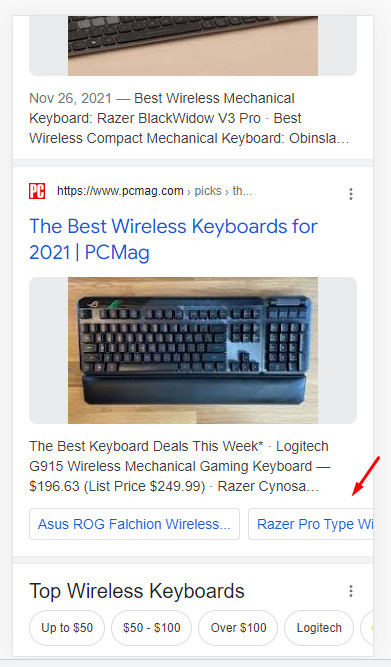
Task: Filter by Up to $50
Action: pyautogui.click(x=67, y=628)
